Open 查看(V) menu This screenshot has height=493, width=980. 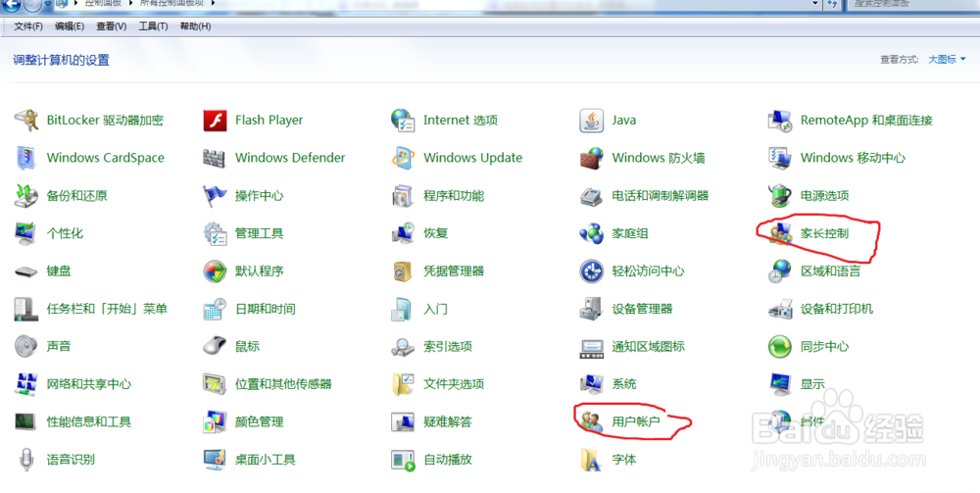point(112,26)
